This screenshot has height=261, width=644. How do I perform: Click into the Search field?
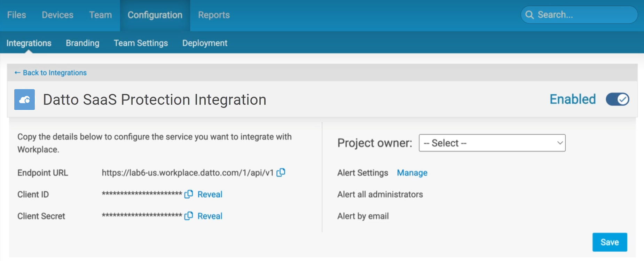point(585,15)
